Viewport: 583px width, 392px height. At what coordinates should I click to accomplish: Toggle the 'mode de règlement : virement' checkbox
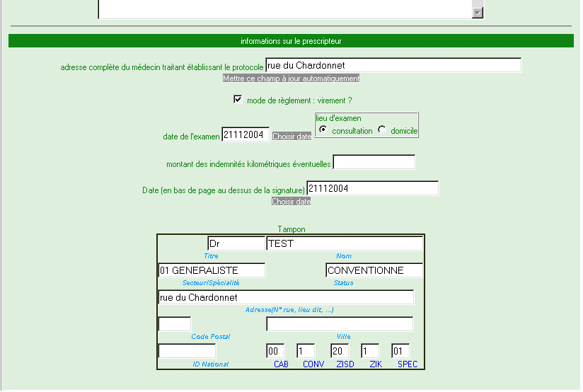coord(238,100)
